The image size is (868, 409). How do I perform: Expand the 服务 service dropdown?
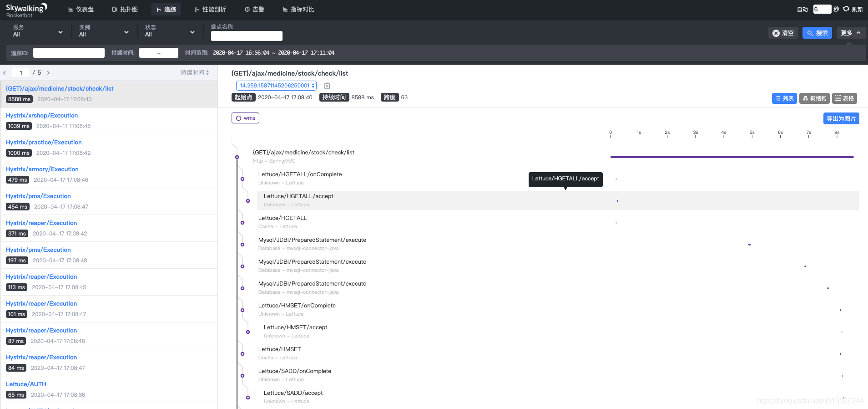(x=38, y=31)
